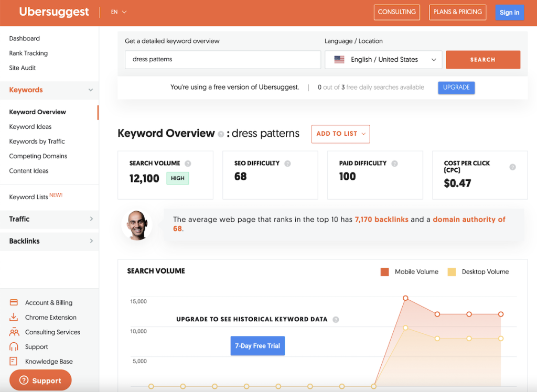Click the domain authority of 68 link
This screenshot has width=537, height=392.
coord(469,220)
